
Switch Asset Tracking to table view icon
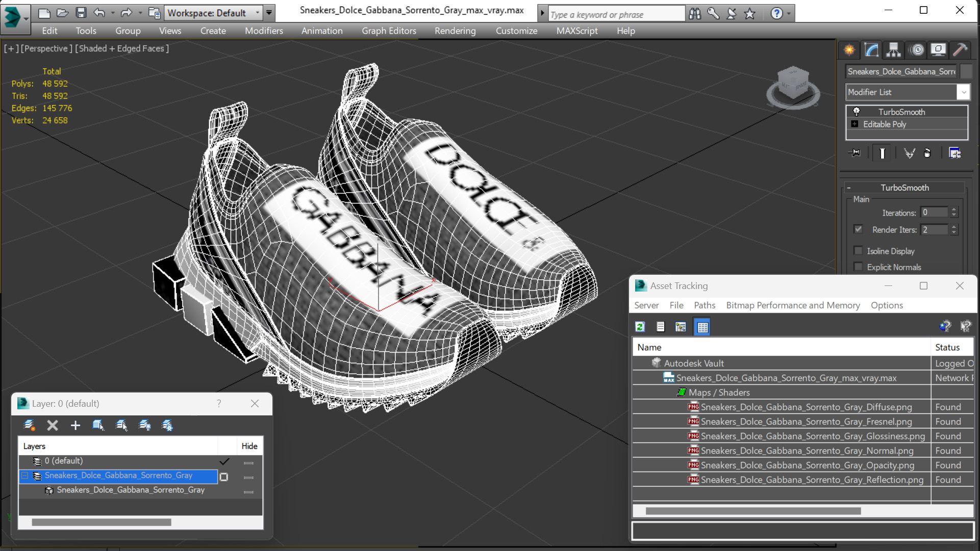point(702,327)
